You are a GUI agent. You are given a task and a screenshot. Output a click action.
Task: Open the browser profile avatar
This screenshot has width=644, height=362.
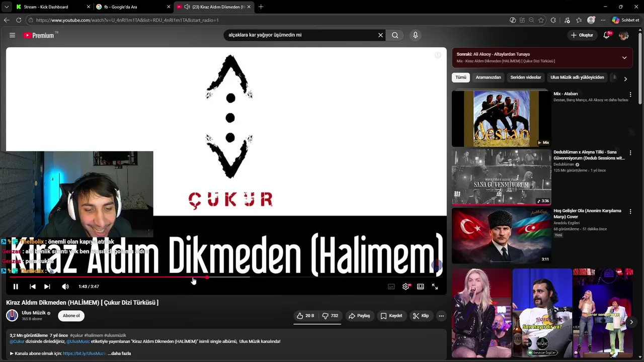coord(591,20)
